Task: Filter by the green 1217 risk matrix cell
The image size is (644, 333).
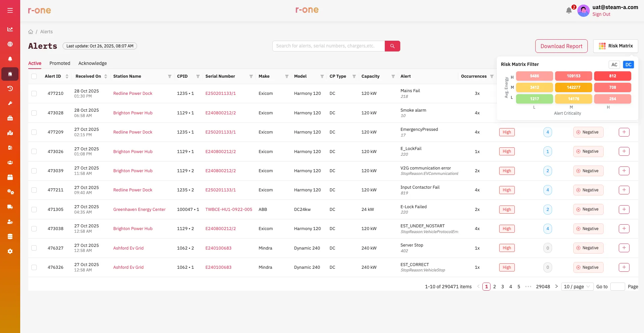Action: (535, 99)
